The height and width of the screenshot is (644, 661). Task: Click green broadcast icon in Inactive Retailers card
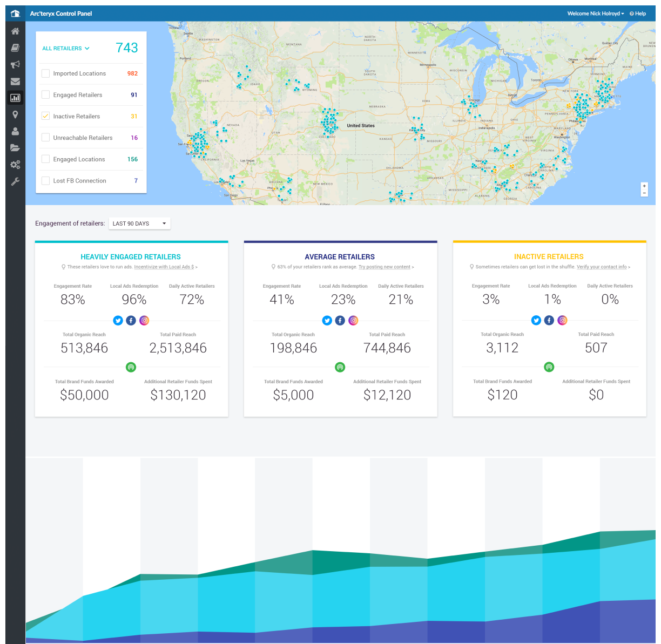[549, 367]
